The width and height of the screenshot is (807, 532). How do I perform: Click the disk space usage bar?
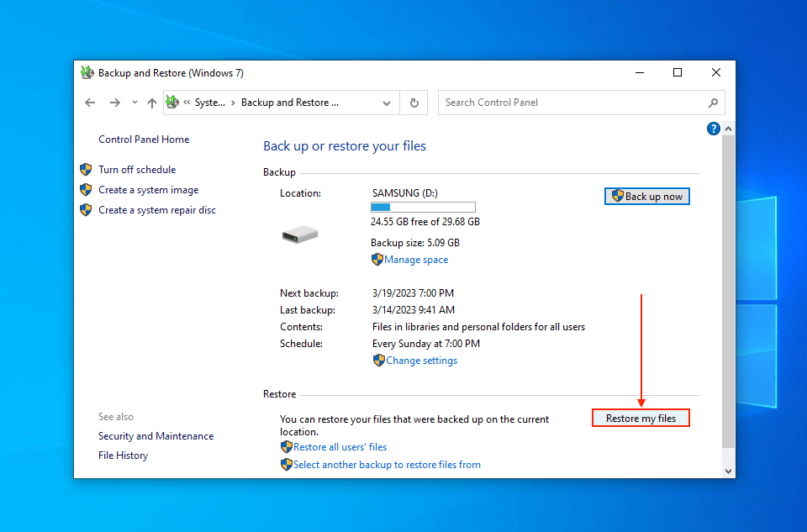click(x=423, y=207)
